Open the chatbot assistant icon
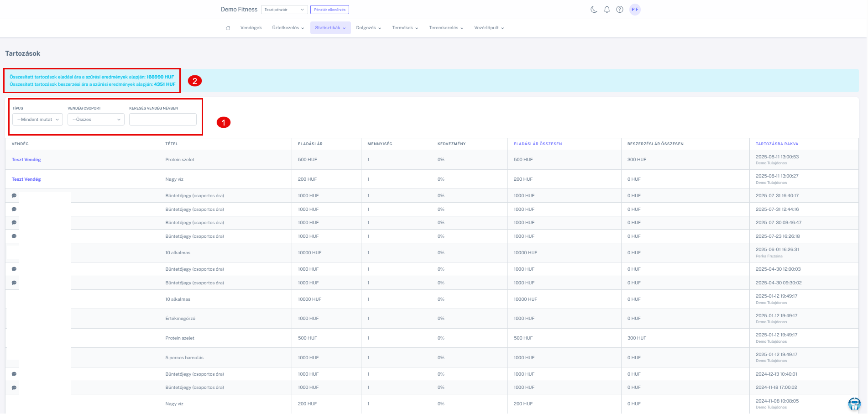The height and width of the screenshot is (414, 868). click(854, 404)
